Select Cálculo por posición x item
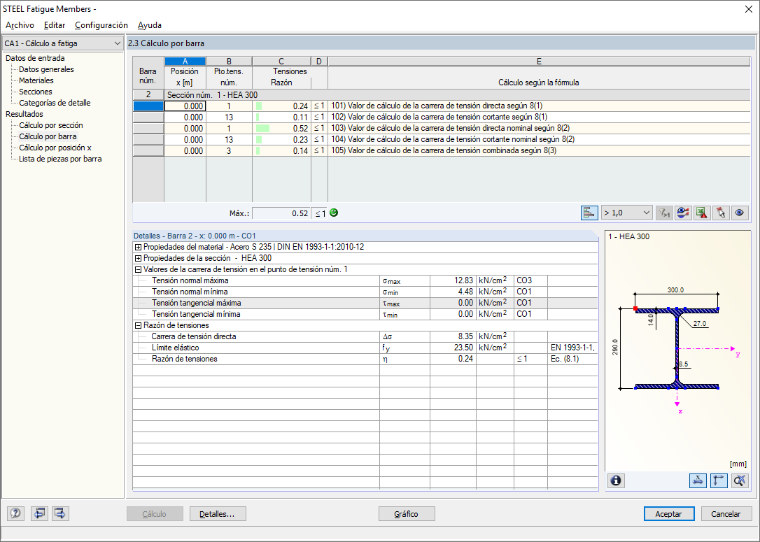Image resolution: width=760 pixels, height=542 pixels. 55,147
